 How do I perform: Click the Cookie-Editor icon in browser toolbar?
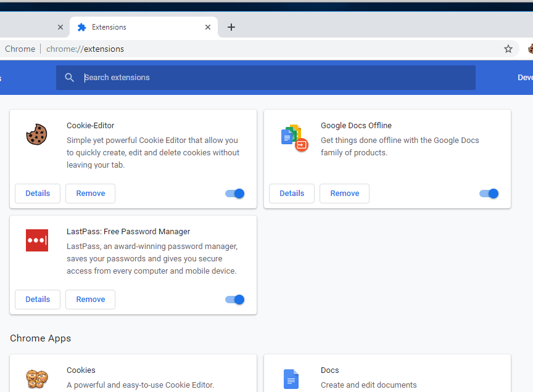pos(531,49)
